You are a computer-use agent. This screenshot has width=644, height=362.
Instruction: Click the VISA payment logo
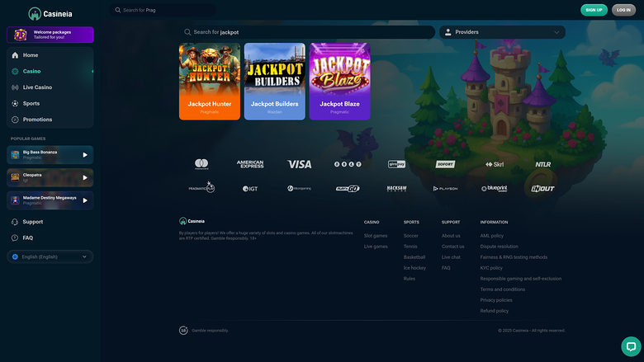299,164
